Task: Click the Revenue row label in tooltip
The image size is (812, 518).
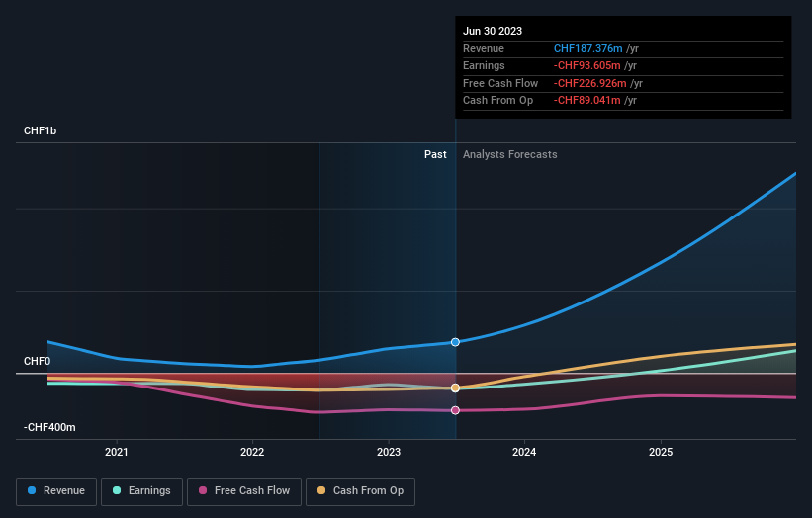Action: tap(484, 48)
